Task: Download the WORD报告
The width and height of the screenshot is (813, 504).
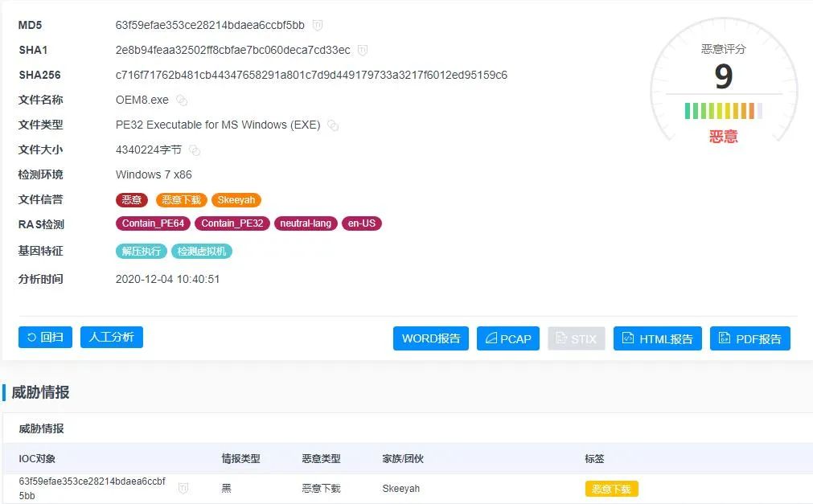Action: click(431, 338)
